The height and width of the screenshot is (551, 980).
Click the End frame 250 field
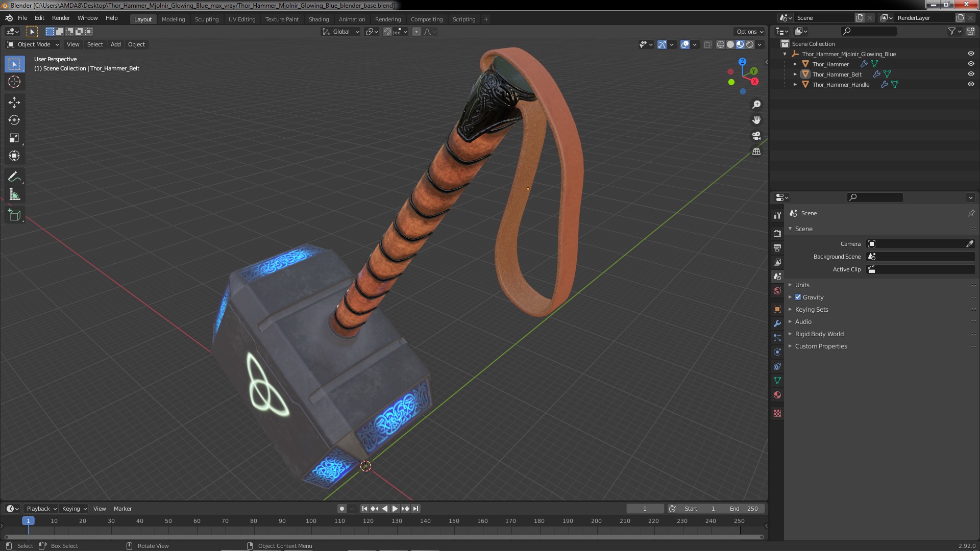744,509
